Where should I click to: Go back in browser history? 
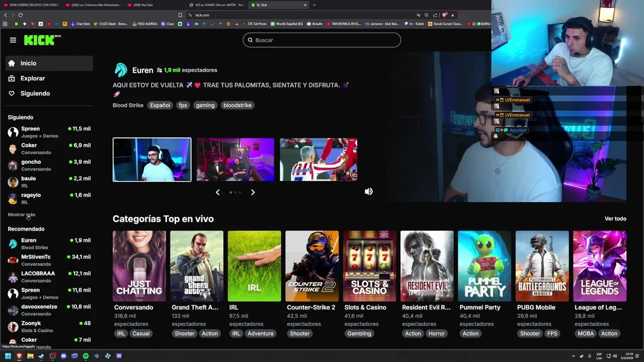(6, 15)
